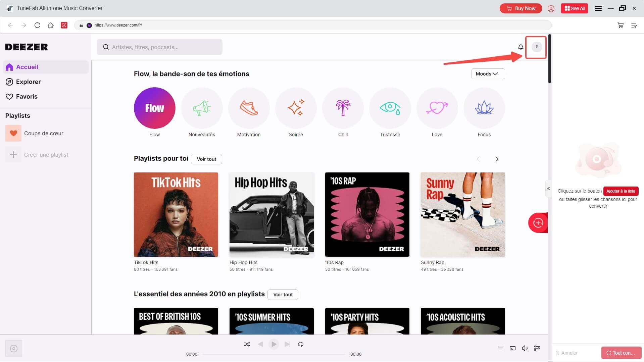Open the Hip Hop Hits playlist cover
This screenshot has height=362, width=644.
tap(271, 215)
